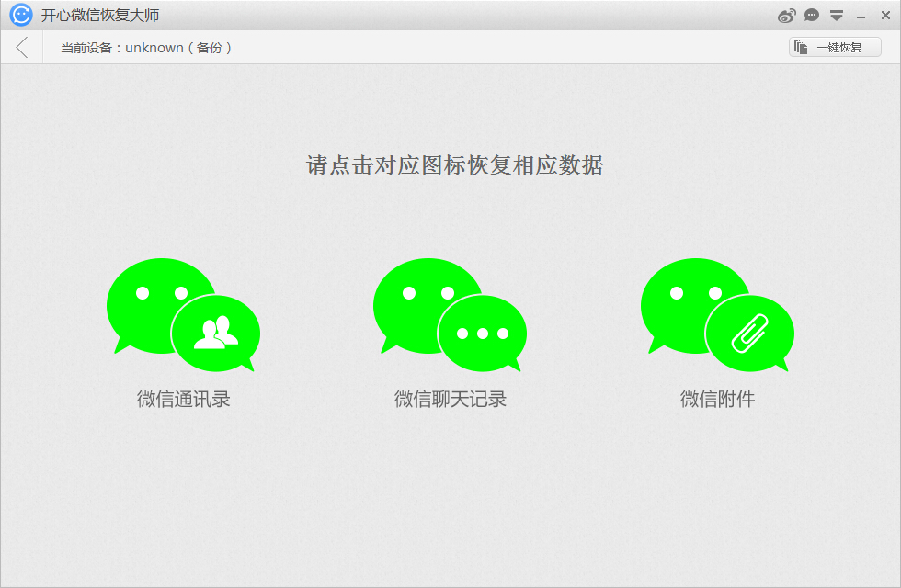The image size is (901, 588).
Task: Go back using the left arrow
Action: pos(22,48)
